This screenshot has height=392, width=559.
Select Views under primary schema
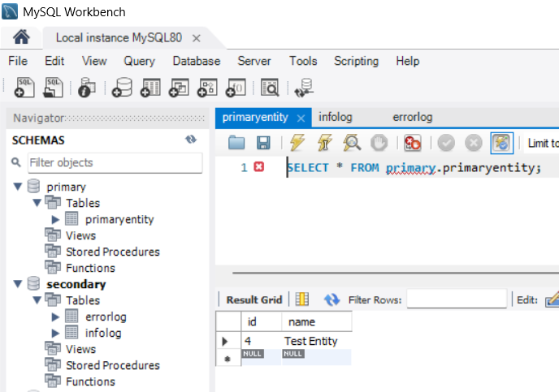[80, 235]
